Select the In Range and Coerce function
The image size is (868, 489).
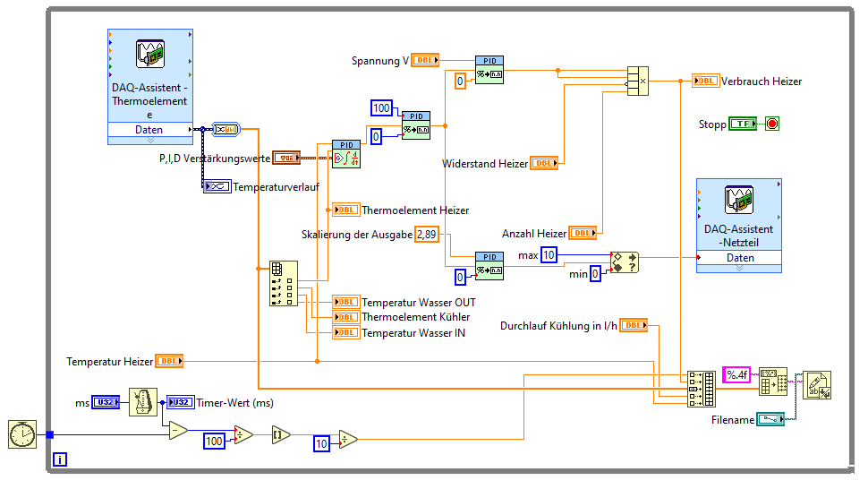point(625,262)
